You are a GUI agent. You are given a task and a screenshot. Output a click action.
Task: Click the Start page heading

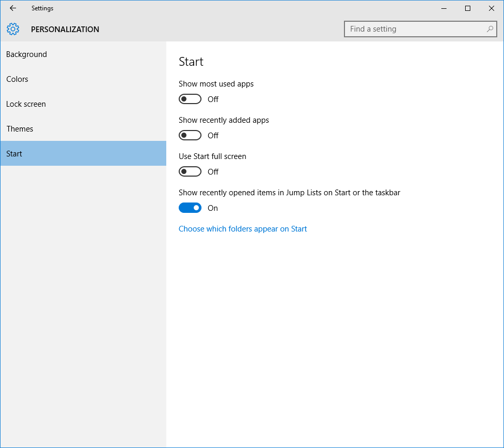191,62
